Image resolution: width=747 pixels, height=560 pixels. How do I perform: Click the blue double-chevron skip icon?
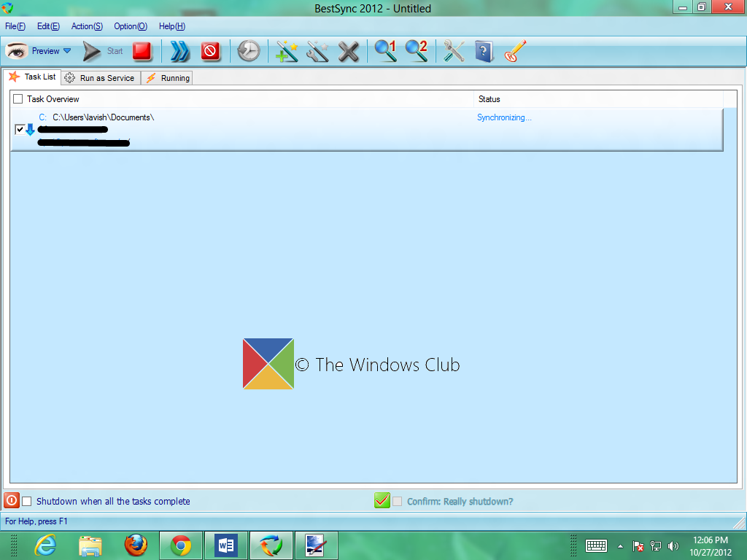tap(179, 52)
